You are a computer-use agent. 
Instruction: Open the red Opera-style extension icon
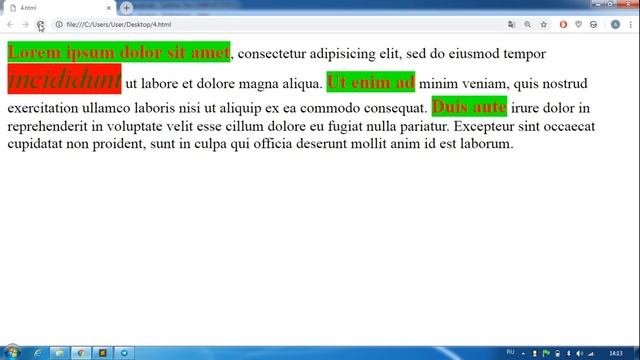[x=563, y=24]
